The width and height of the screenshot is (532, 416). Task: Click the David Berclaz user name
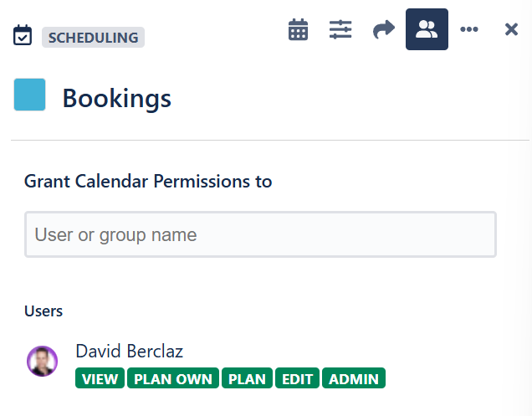tap(129, 351)
